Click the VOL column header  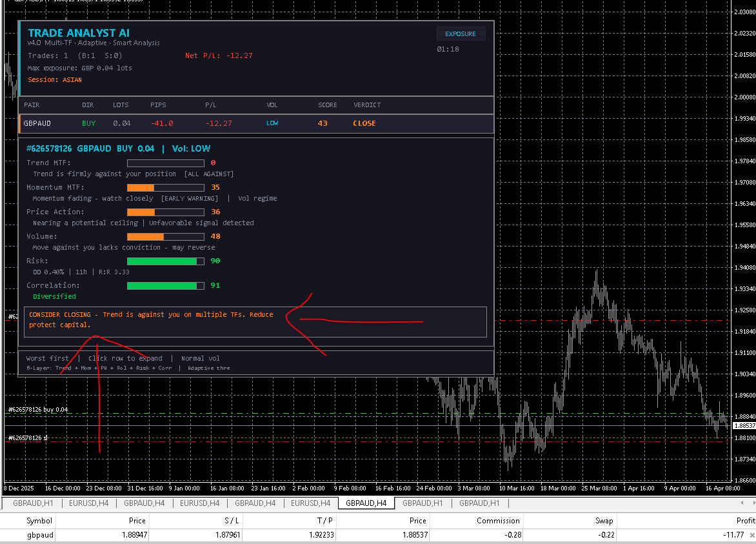(x=272, y=105)
